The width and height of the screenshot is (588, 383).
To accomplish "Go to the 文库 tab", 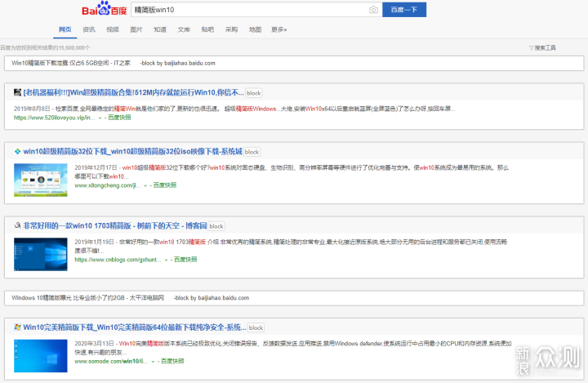I will pos(184,29).
